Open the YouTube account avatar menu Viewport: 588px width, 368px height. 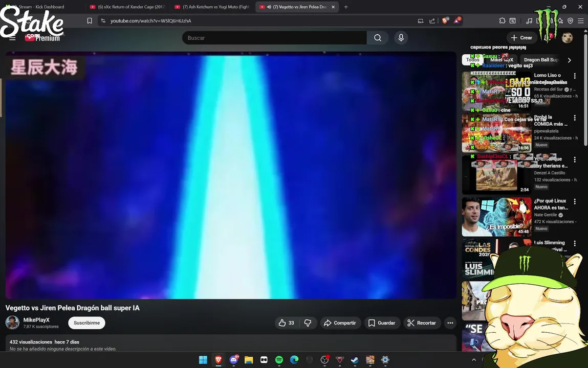[x=567, y=38]
